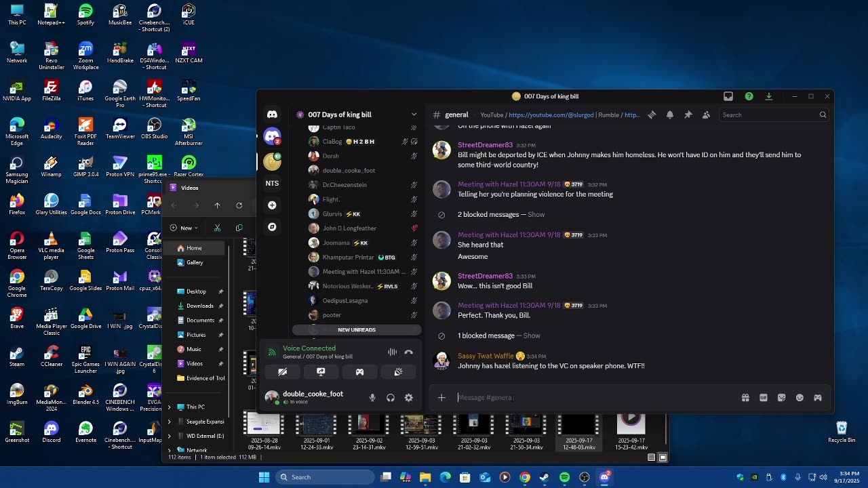Start an activity in voice panel
Image resolution: width=868 pixels, height=488 pixels.
coord(359,371)
